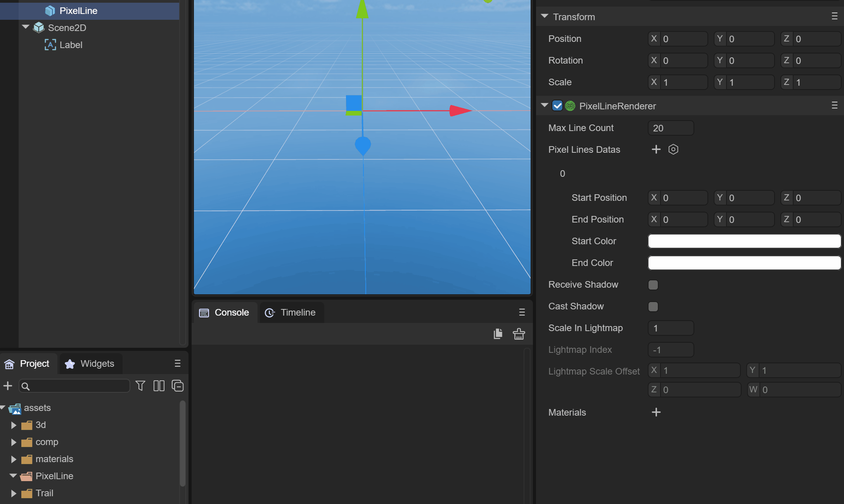Open the Start Color swatch picker
Image resolution: width=844 pixels, height=504 pixels.
[x=744, y=241]
